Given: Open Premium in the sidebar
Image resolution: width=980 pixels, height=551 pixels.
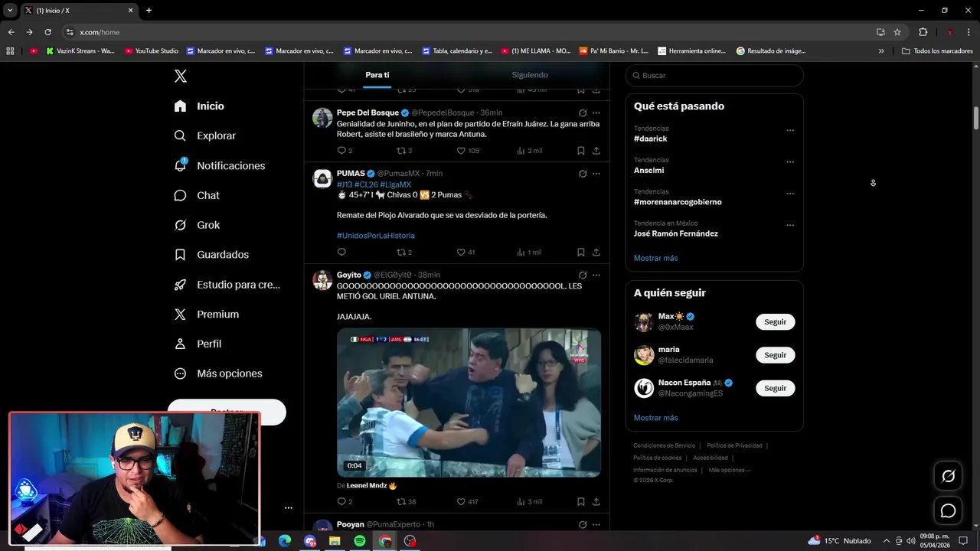Looking at the screenshot, I should click(x=206, y=315).
